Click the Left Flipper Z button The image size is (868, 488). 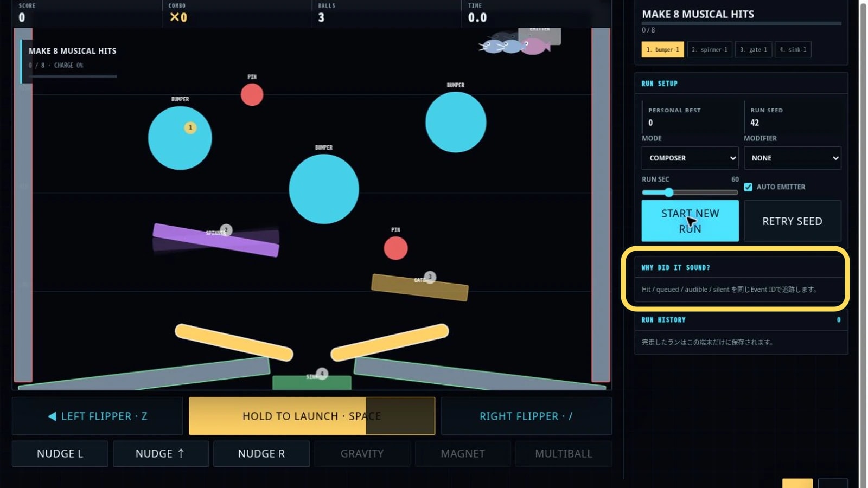98,416
